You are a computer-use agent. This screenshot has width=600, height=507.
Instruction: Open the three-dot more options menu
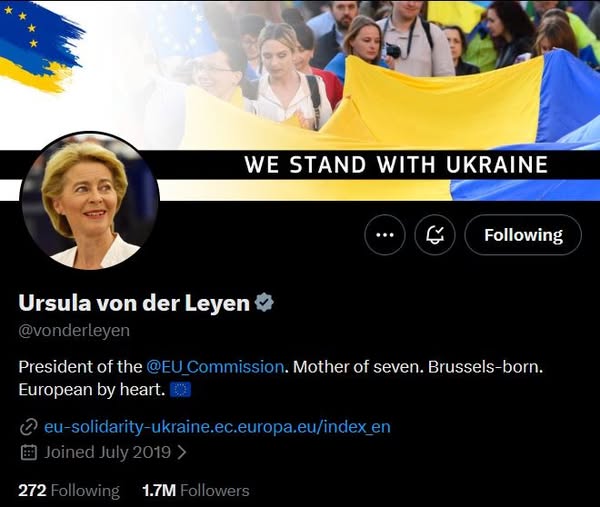pos(385,235)
